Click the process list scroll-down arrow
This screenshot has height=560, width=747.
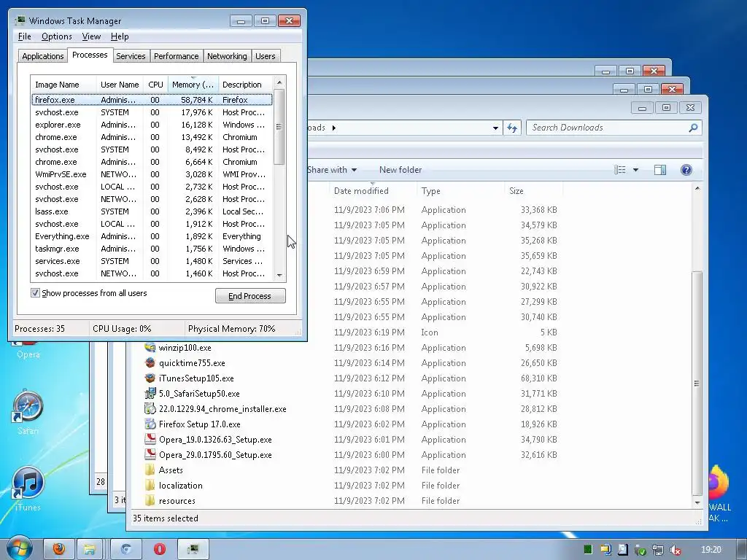[279, 275]
